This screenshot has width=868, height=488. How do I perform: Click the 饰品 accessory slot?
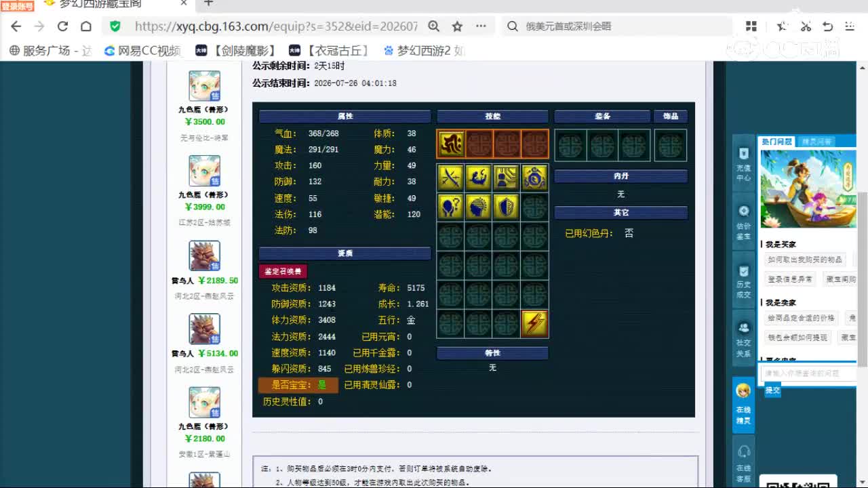pyautogui.click(x=671, y=145)
